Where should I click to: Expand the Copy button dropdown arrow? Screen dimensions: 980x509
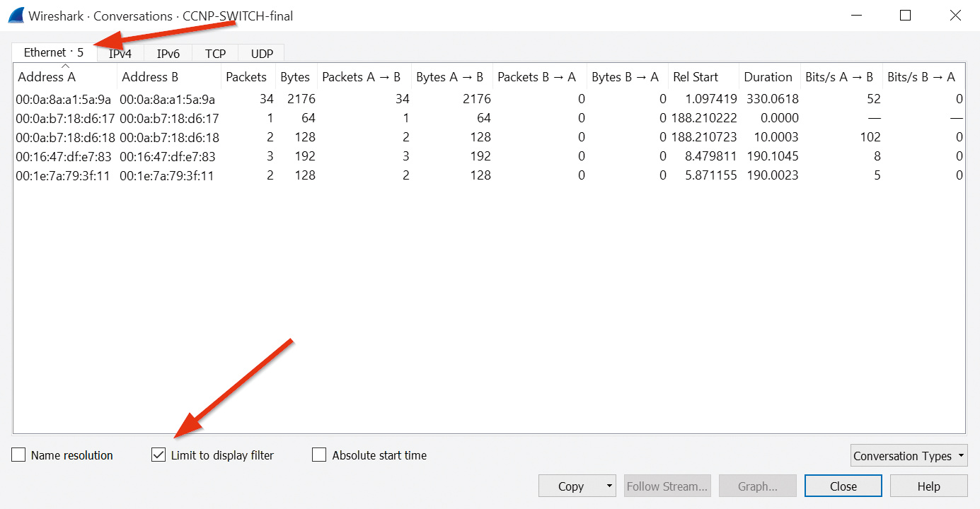point(608,486)
